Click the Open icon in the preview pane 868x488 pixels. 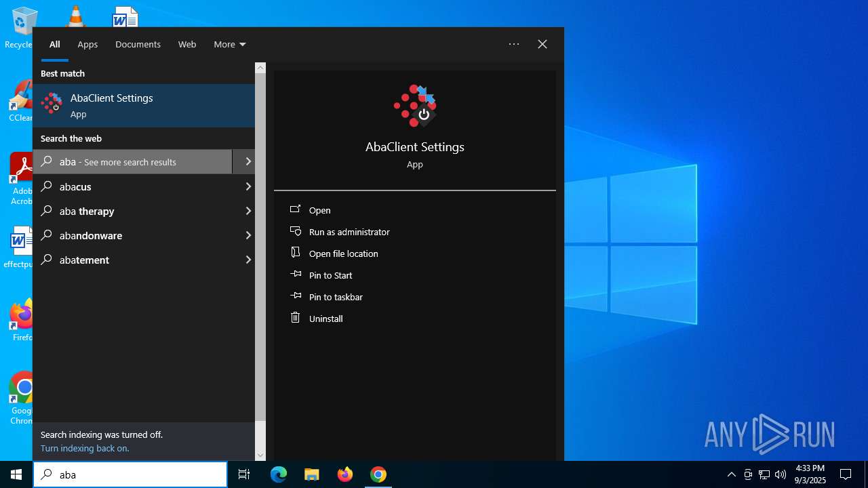coord(295,209)
